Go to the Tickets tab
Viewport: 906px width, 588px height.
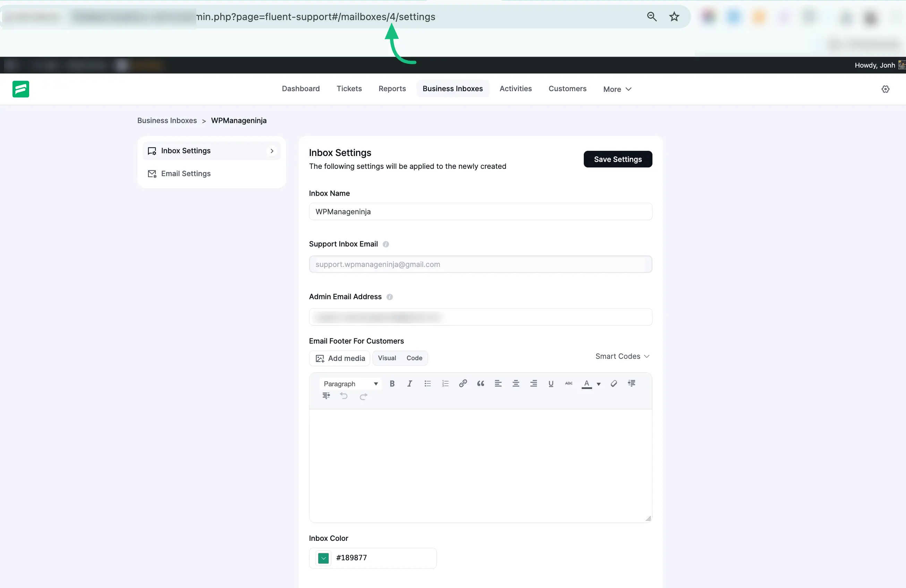(349, 89)
